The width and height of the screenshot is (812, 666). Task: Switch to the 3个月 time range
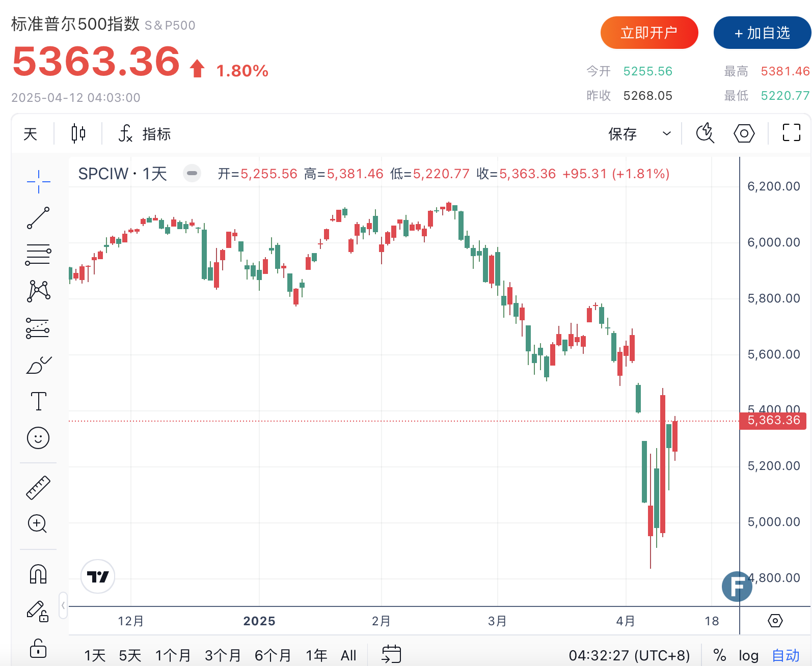point(223,655)
